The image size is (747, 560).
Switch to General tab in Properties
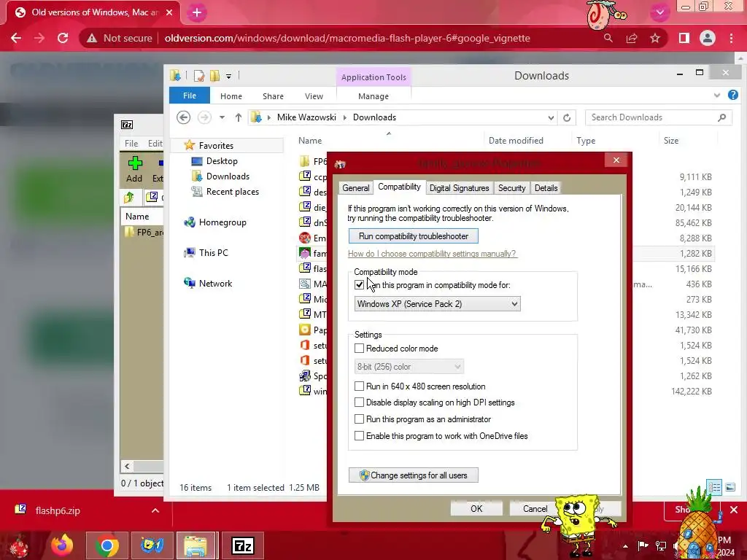[x=356, y=188]
